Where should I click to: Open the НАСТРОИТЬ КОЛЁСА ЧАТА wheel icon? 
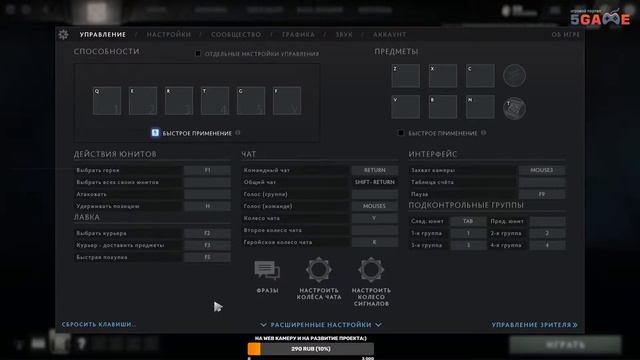(318, 270)
